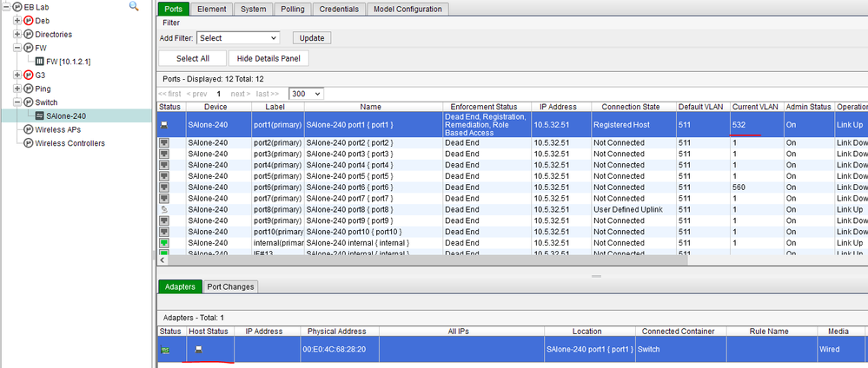Screen dimensions: 868x368
Task: Open the Add Filter Select dropdown
Action: [x=237, y=38]
